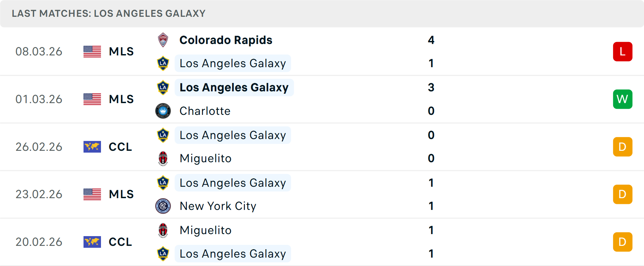Image resolution: width=644 pixels, height=266 pixels.
Task: Click the score 4 for Colorado Rapids
Action: [x=432, y=40]
